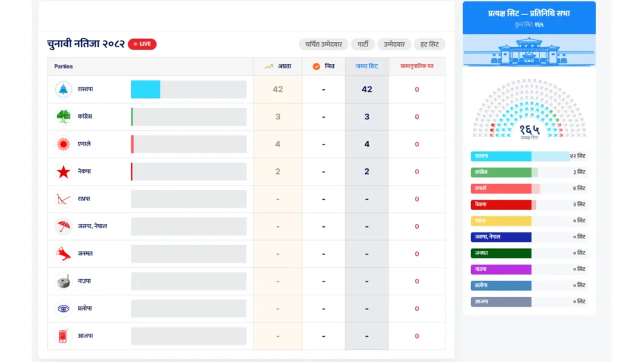Click the umbrella icon for जसपा, नेपाल
Image resolution: width=644 pixels, height=362 pixels.
[x=64, y=226]
